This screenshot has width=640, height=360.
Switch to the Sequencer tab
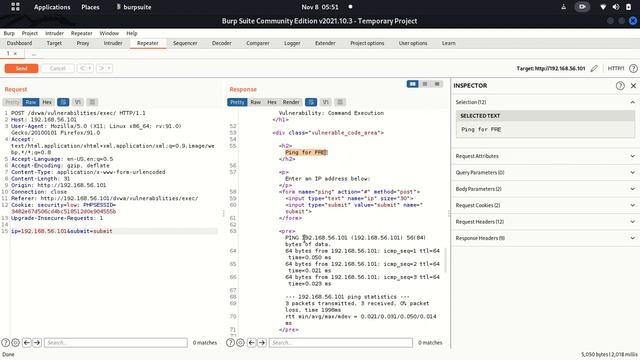185,43
